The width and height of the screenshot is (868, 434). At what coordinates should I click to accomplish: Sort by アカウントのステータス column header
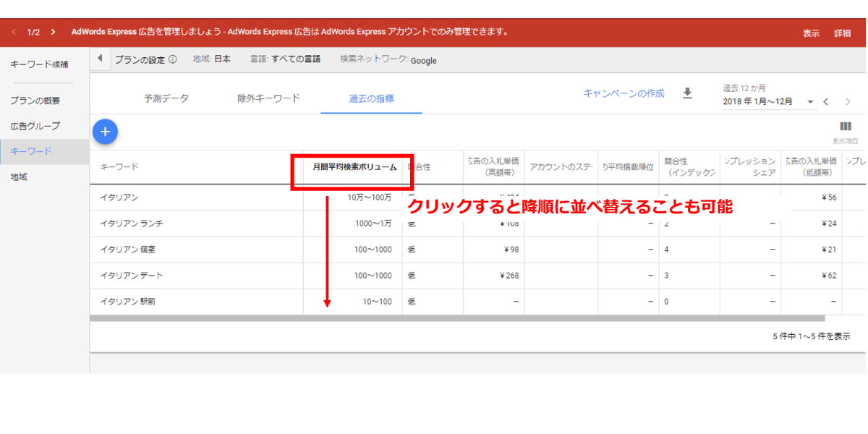click(x=561, y=167)
